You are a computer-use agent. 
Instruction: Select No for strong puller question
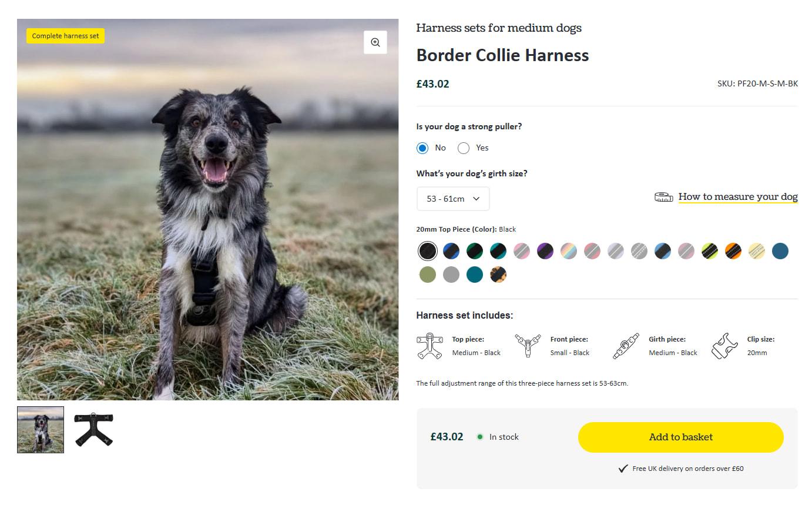click(422, 148)
